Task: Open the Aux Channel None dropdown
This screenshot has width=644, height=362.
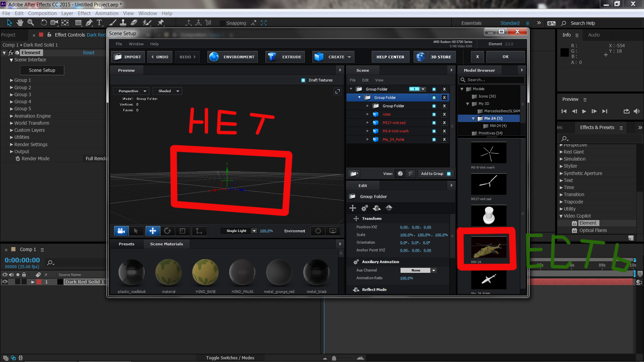Action: [x=418, y=270]
